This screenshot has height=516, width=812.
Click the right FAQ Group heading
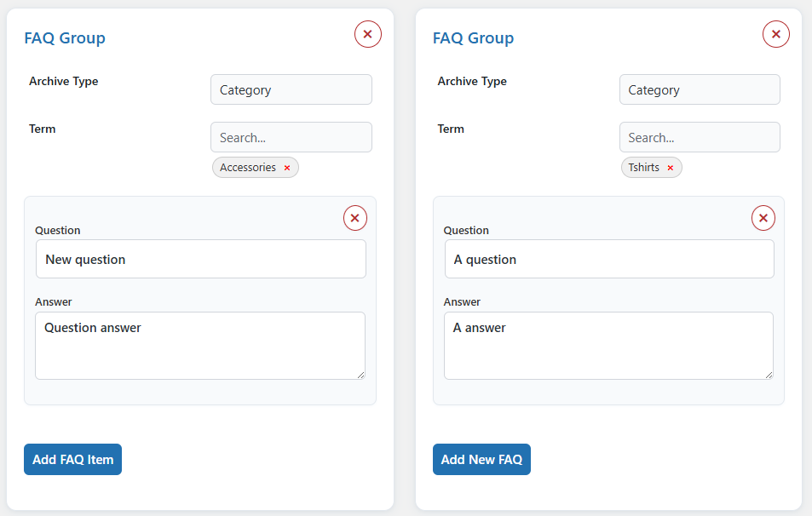pyautogui.click(x=473, y=38)
